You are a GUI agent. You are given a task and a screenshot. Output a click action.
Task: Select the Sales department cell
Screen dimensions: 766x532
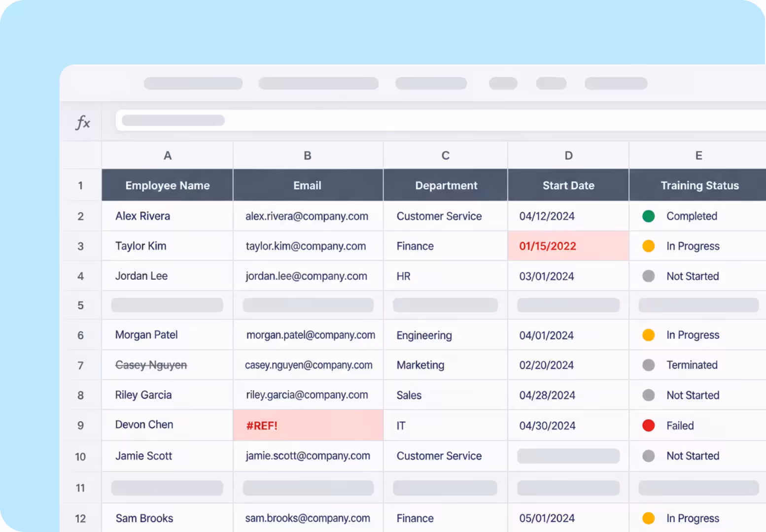(446, 395)
